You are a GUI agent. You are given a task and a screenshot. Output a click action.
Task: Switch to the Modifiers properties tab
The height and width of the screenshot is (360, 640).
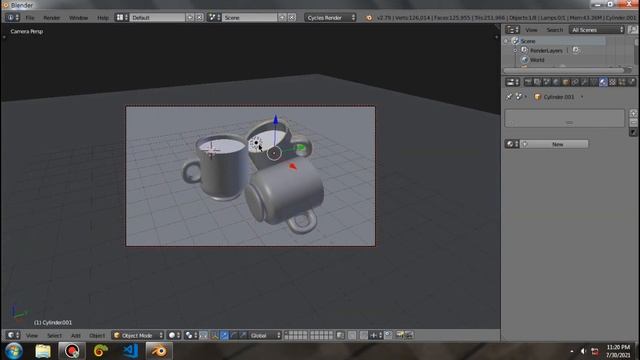pos(584,82)
